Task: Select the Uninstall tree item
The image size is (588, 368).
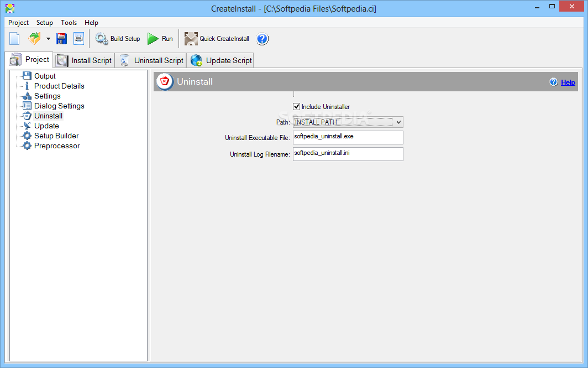Action: (x=49, y=116)
